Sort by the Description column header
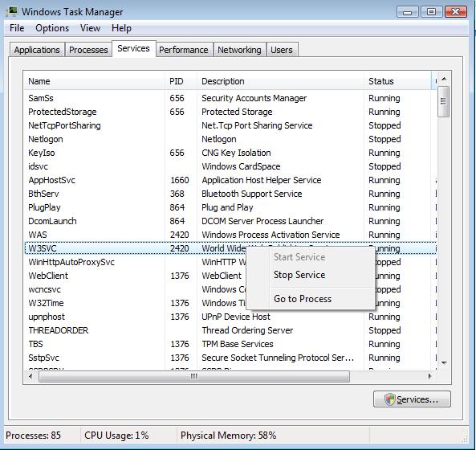Image resolution: width=476 pixels, height=450 pixels. click(x=280, y=81)
